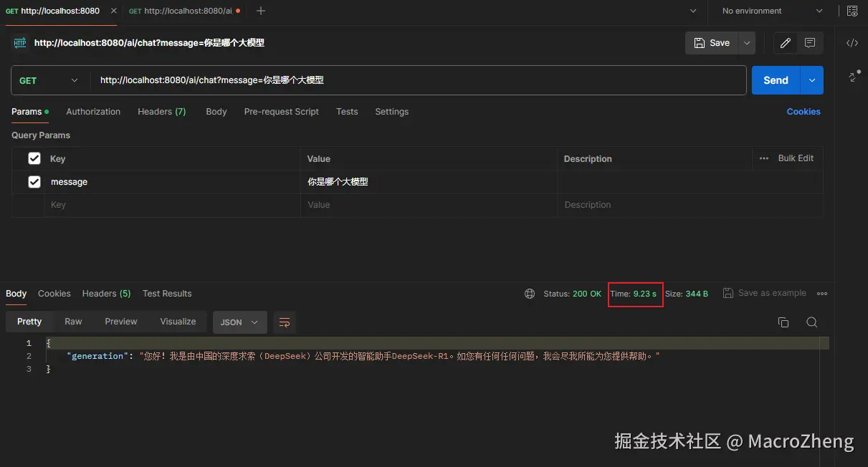Open the comments icon

810,43
